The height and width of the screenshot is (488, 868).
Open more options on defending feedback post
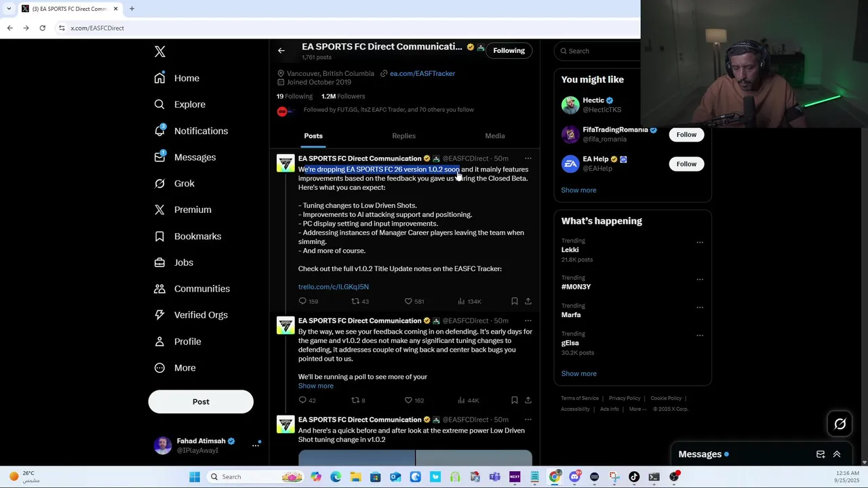(528, 321)
